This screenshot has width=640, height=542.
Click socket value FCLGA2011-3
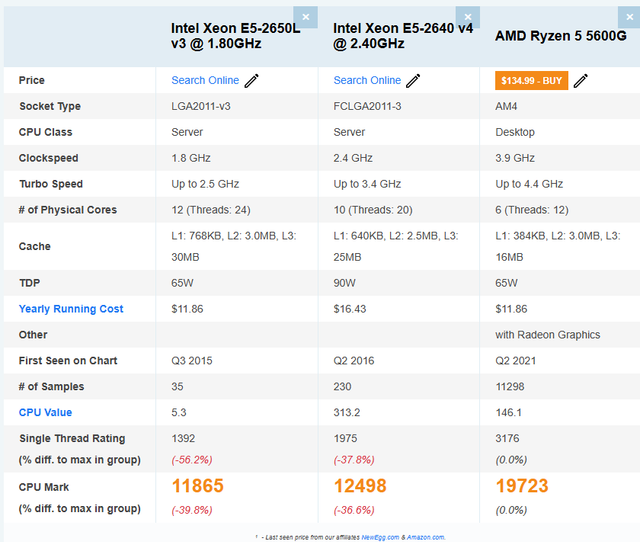[x=367, y=107]
